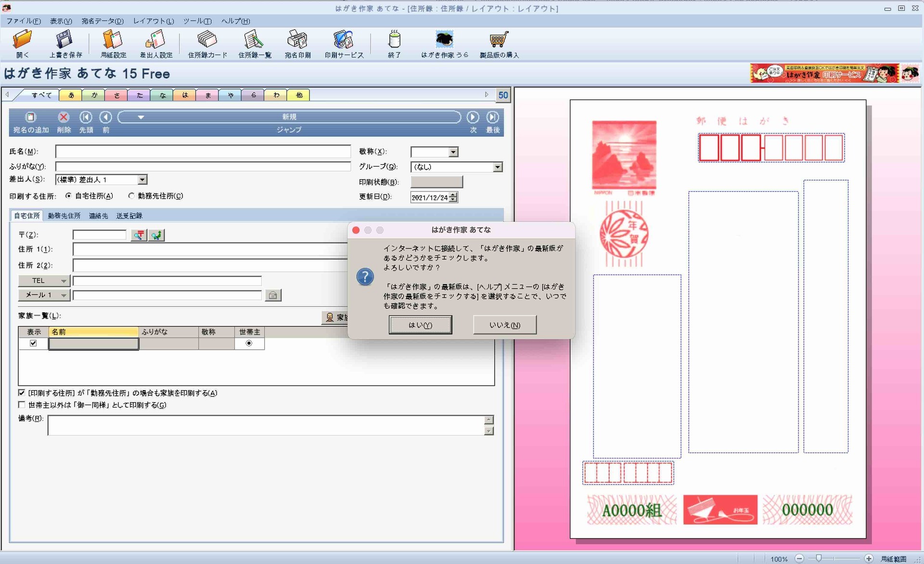Click the 宛名印刷 print icon
924x564 pixels.
point(297,43)
